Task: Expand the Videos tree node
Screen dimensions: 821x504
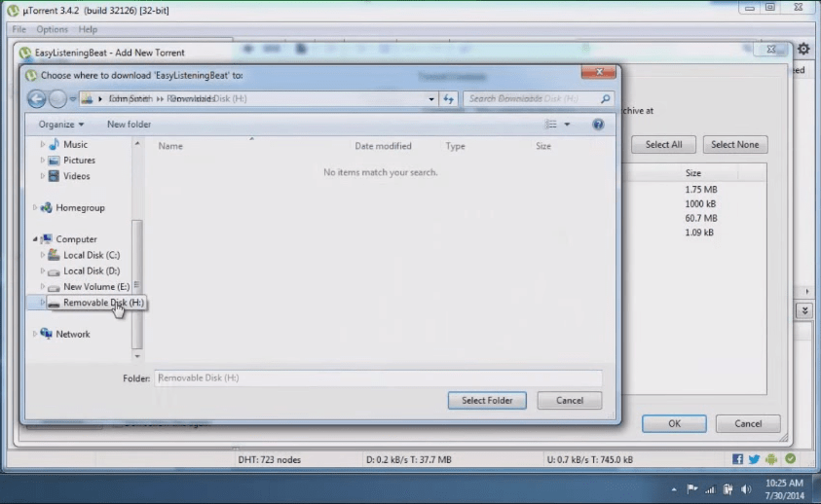Action: coord(43,176)
